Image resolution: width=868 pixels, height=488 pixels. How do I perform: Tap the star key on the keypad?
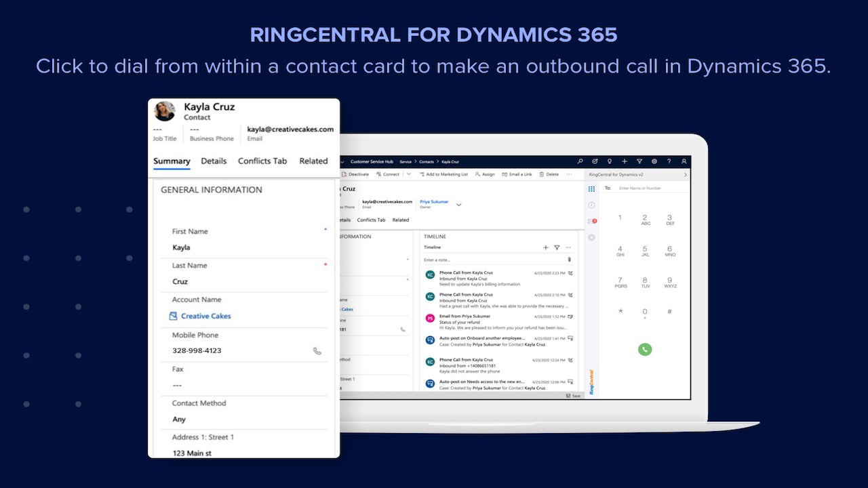click(x=620, y=312)
